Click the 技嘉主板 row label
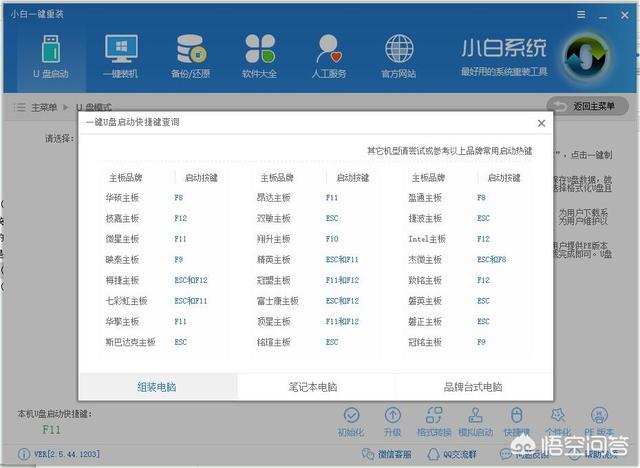The image size is (640, 468). click(122, 218)
